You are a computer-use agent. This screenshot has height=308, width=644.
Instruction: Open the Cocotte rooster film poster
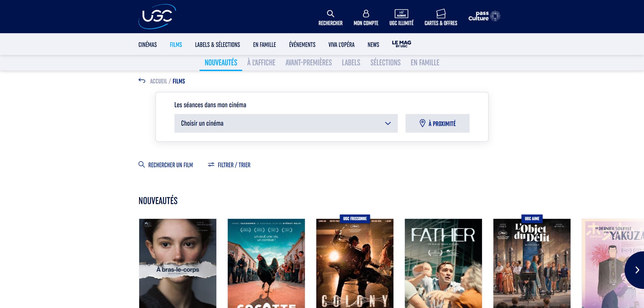pyautogui.click(x=266, y=263)
